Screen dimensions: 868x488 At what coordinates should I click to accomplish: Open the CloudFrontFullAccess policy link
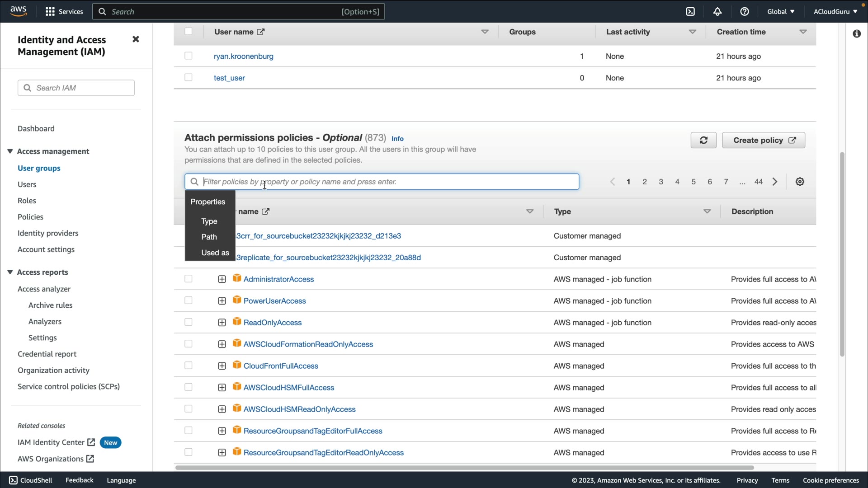coord(281,366)
